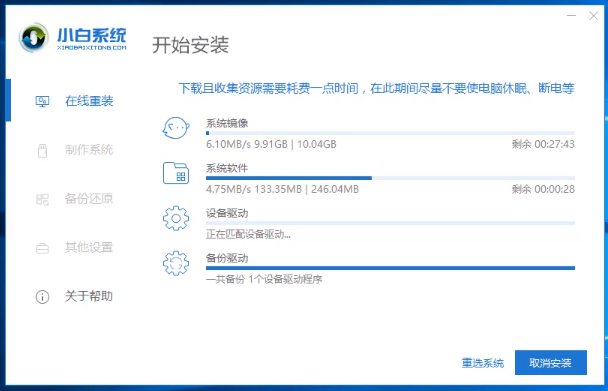Click the 系统软件 folder icon

[176, 173]
